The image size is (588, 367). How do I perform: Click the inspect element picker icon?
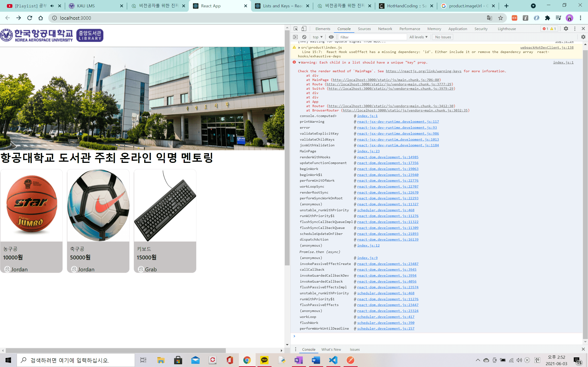tap(296, 29)
